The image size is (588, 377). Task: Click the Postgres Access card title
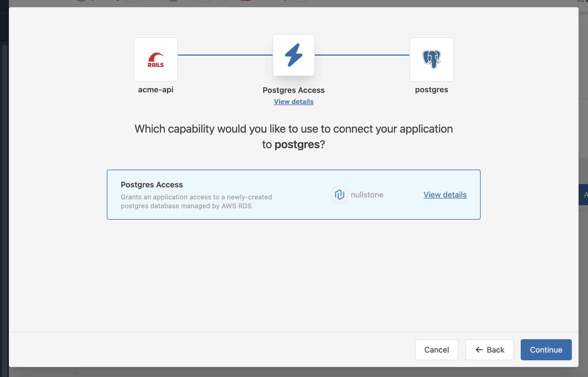click(x=152, y=185)
